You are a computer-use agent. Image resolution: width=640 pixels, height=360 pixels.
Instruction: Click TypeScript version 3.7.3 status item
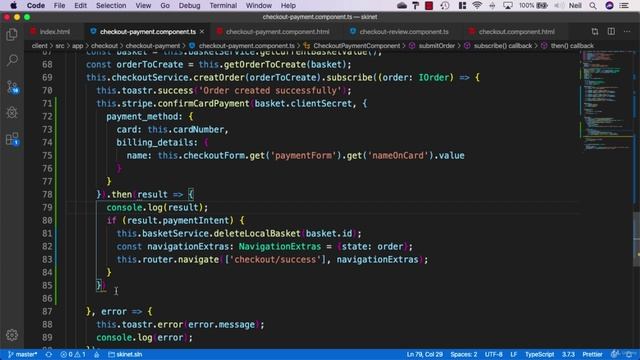point(568,354)
